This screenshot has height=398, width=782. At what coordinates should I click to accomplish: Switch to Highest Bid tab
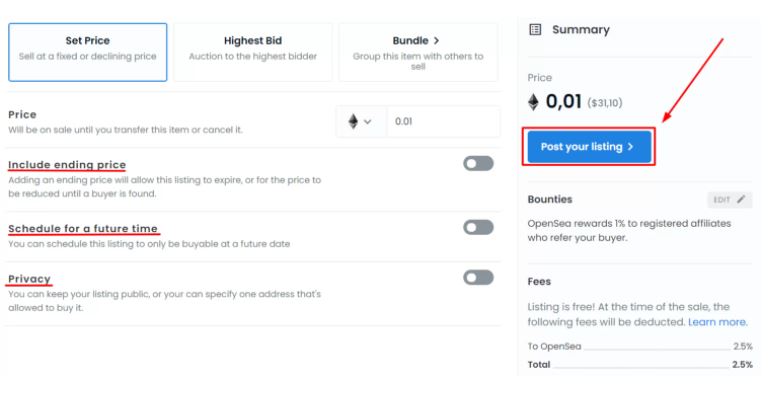tap(253, 52)
